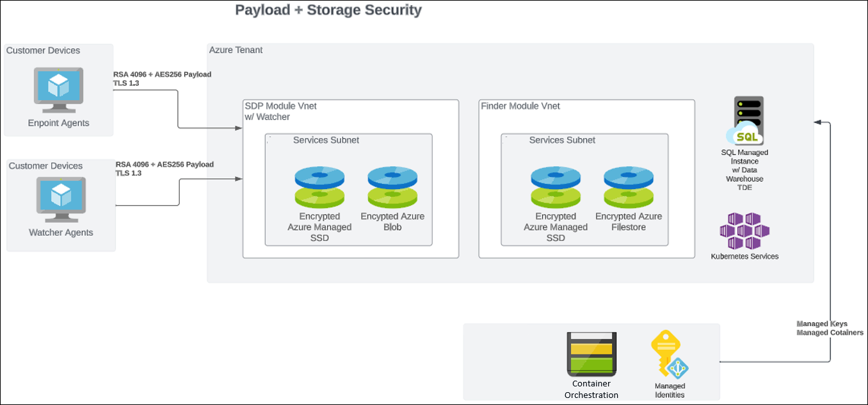868x405 pixels.
Task: Click the "Watcher Agents" text label
Action: 61,233
